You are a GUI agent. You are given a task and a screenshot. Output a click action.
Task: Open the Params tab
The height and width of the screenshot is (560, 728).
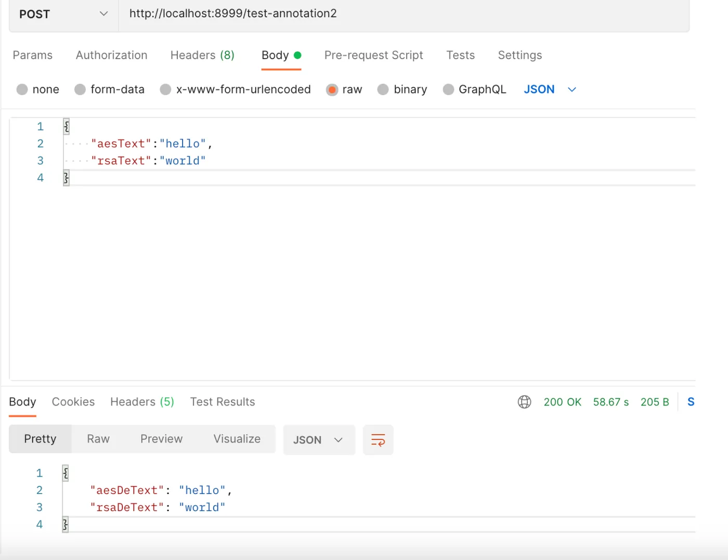(x=33, y=55)
